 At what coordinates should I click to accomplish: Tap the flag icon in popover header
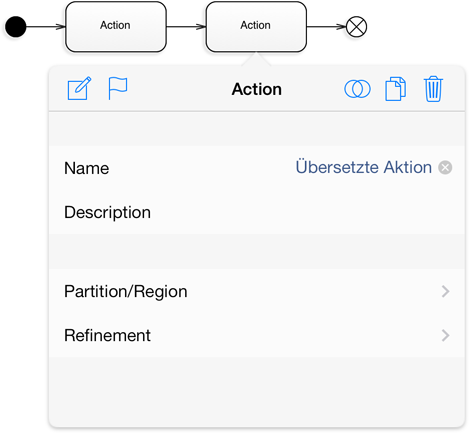point(118,88)
